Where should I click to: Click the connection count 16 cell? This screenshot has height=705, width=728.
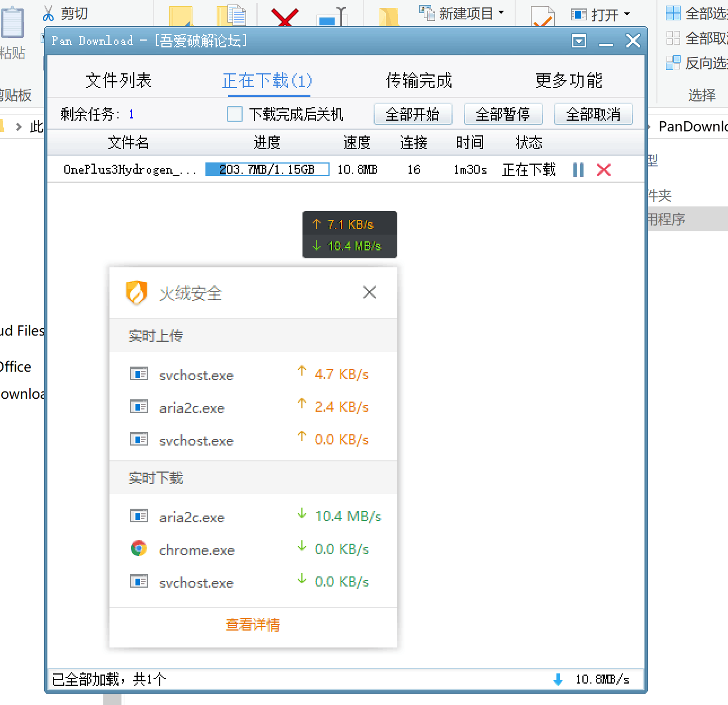pos(414,169)
